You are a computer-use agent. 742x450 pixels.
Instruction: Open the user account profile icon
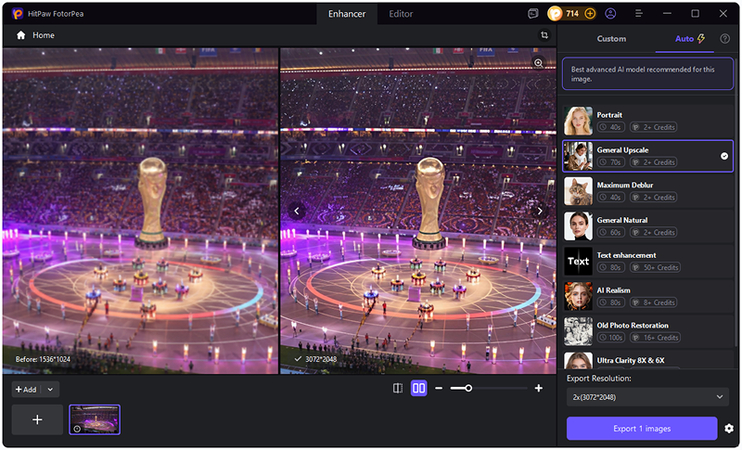pyautogui.click(x=610, y=14)
